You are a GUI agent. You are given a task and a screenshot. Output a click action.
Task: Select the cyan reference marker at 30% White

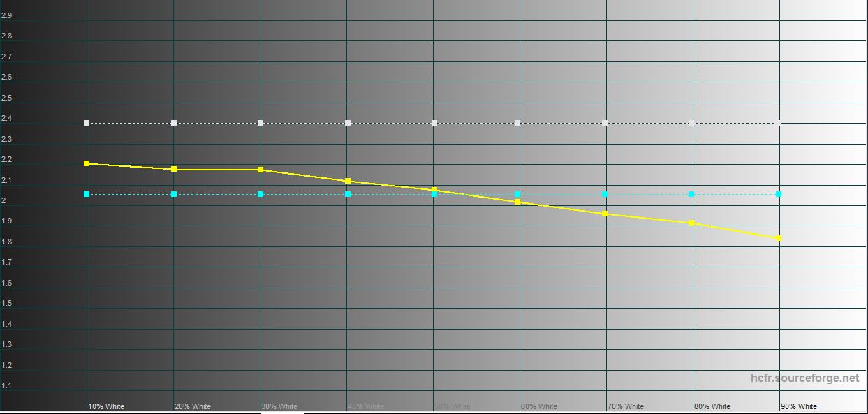[x=260, y=194]
